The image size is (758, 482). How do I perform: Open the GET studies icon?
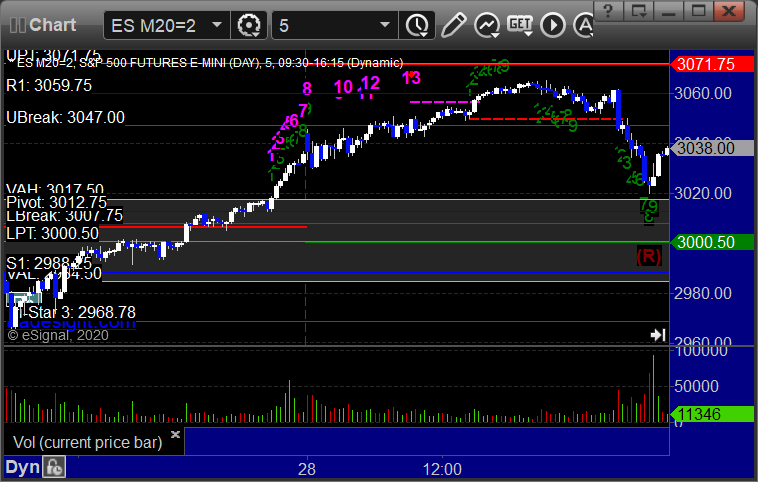pyautogui.click(x=520, y=25)
